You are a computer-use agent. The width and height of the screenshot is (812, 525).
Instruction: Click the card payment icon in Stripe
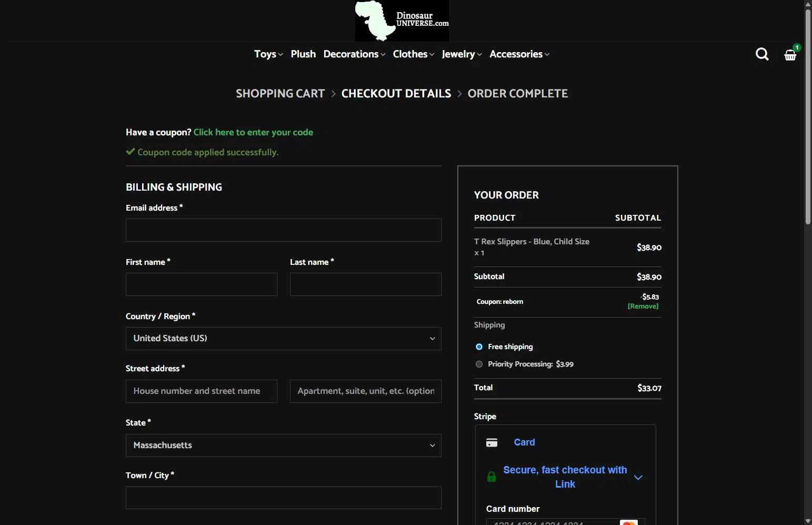click(x=492, y=442)
